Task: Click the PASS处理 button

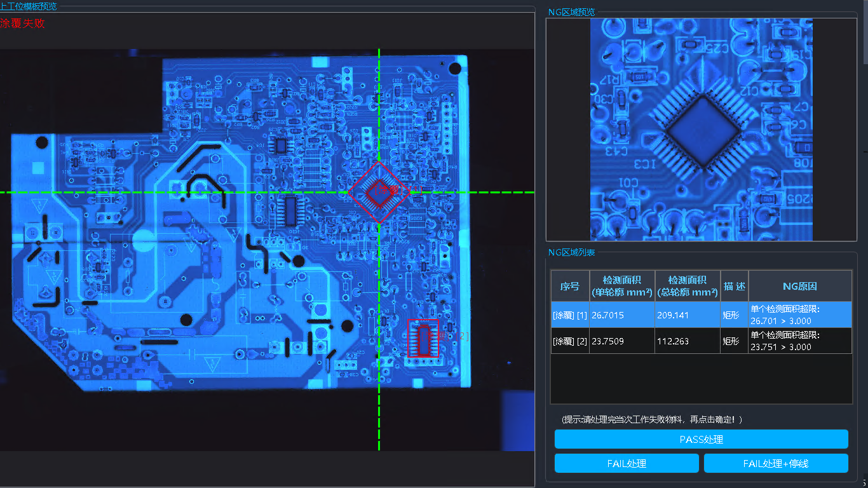Action: [x=701, y=439]
